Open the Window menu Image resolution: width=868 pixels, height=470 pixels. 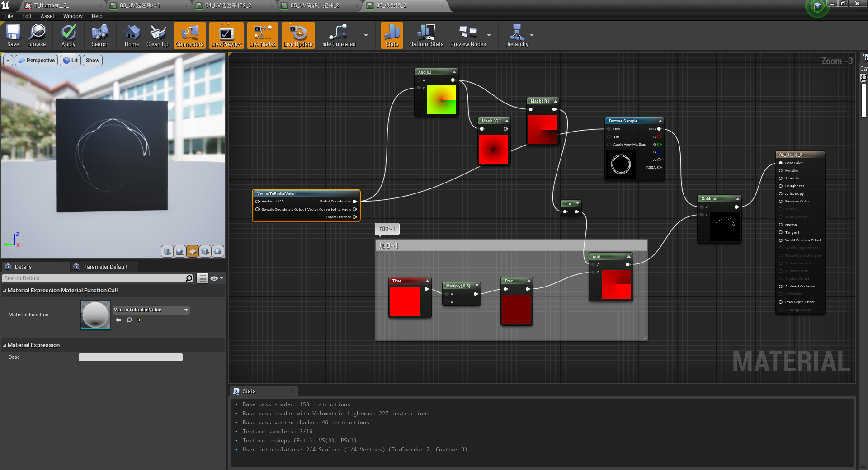(x=72, y=16)
